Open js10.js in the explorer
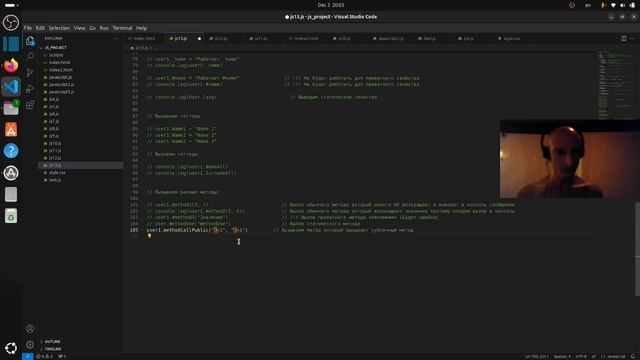 pyautogui.click(x=55, y=143)
